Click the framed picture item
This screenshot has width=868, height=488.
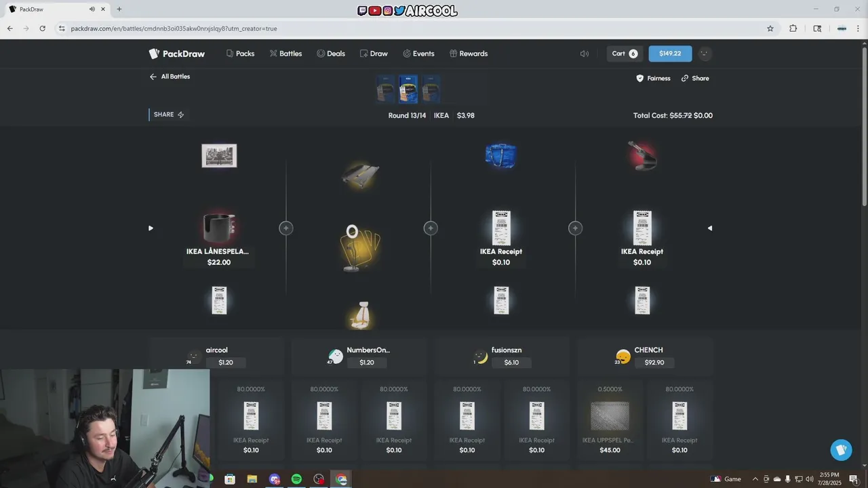(x=219, y=156)
